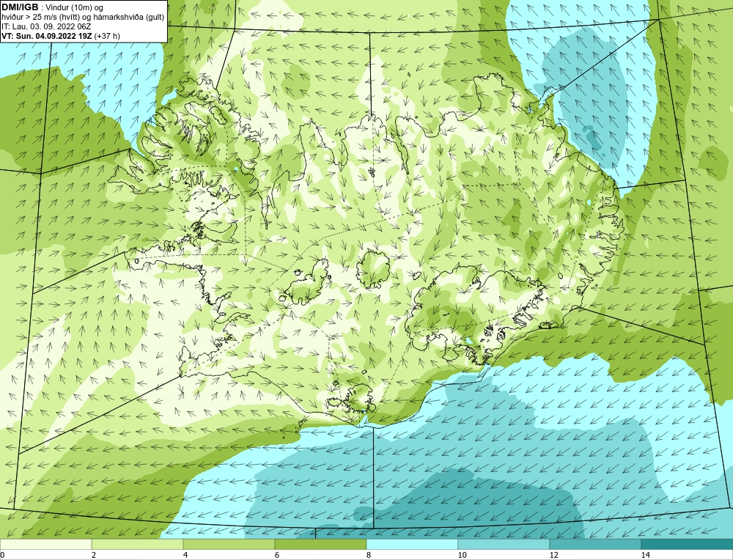This screenshot has height=560, width=733.
Task: Click the legend value label 14
Action: 646,555
